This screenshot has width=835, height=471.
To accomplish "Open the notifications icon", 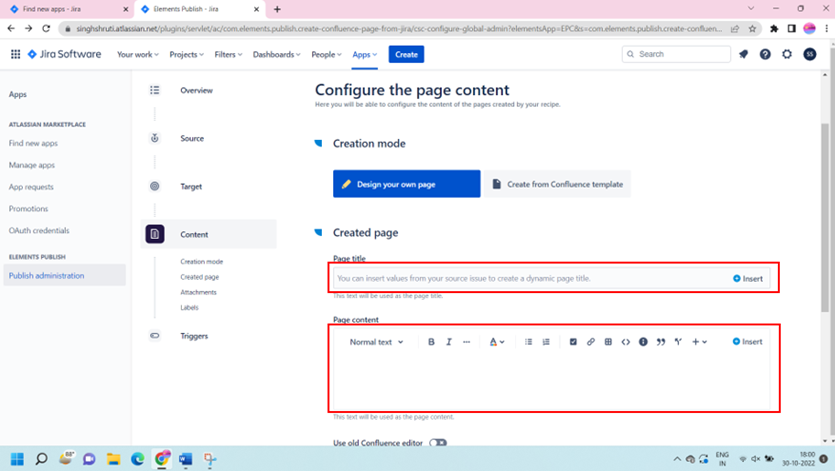I will coord(743,54).
